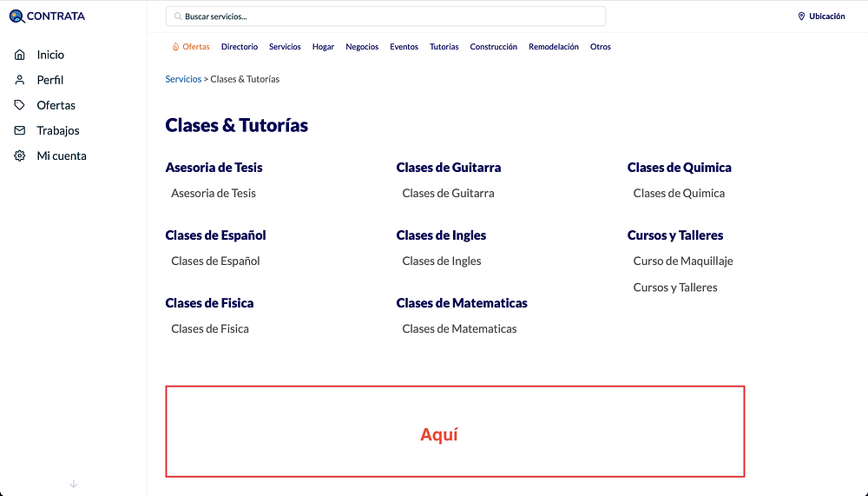The height and width of the screenshot is (496, 868).
Task: Click the Contrata logo icon
Action: [16, 17]
